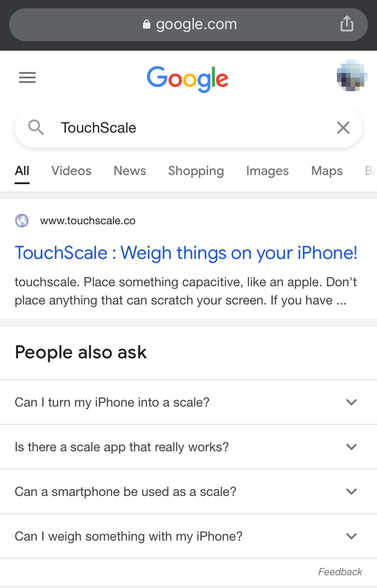
Task: Tap the share icon in address bar
Action: tap(347, 24)
